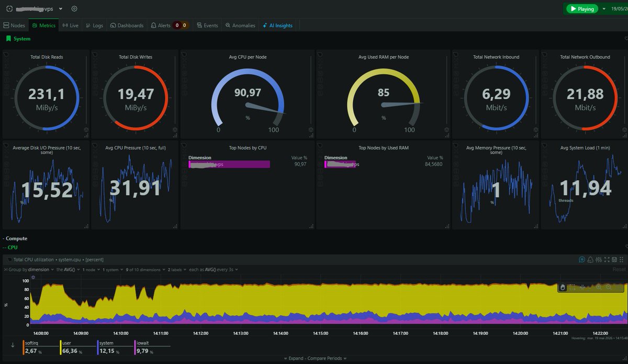Toggle the softirq legend dimension
This screenshot has height=364, width=628.
click(41, 347)
